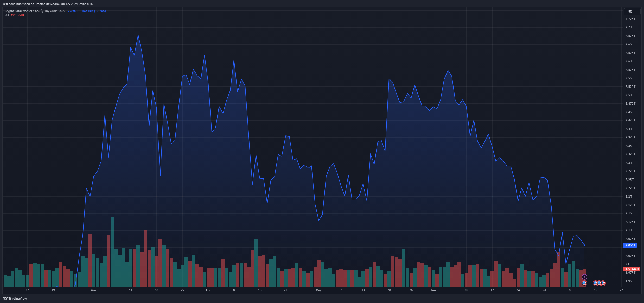
Task: Click the 2T price axis label
Action: pyautogui.click(x=628, y=264)
